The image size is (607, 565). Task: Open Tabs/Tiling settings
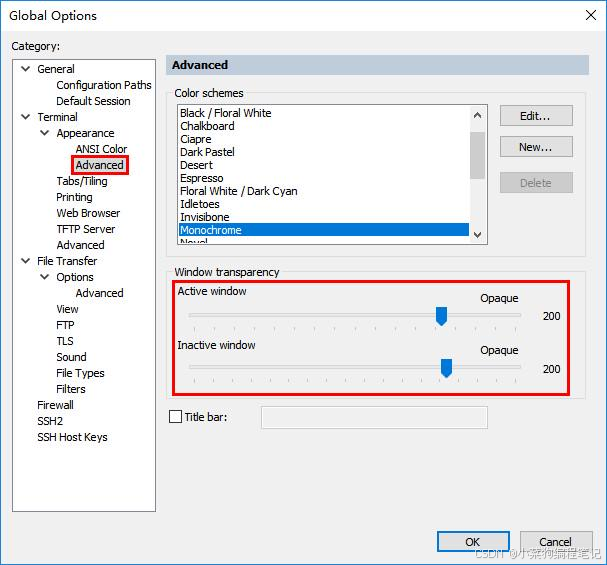coord(82,181)
